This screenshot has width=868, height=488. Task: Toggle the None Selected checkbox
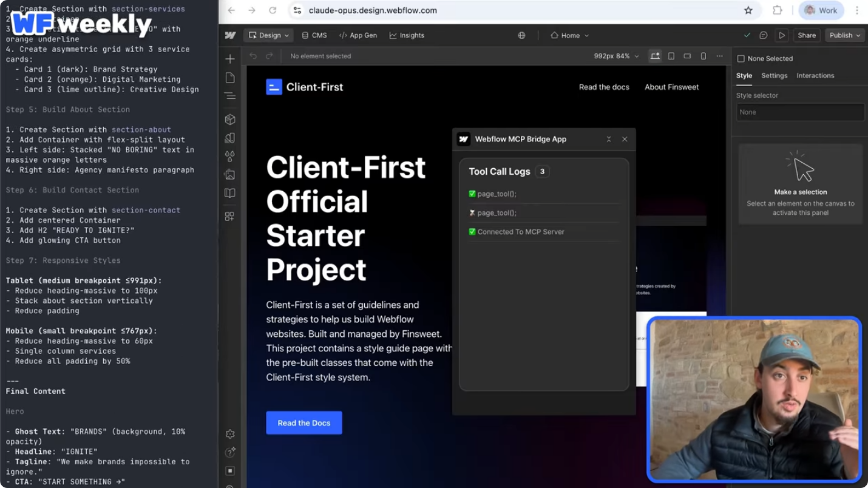(741, 59)
